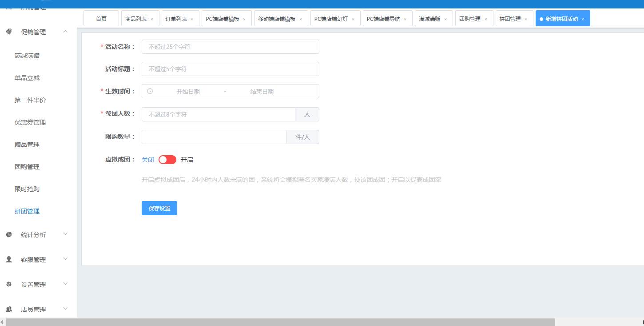Open 优惠券管理 in the sidebar
644x326 pixels.
coord(30,122)
